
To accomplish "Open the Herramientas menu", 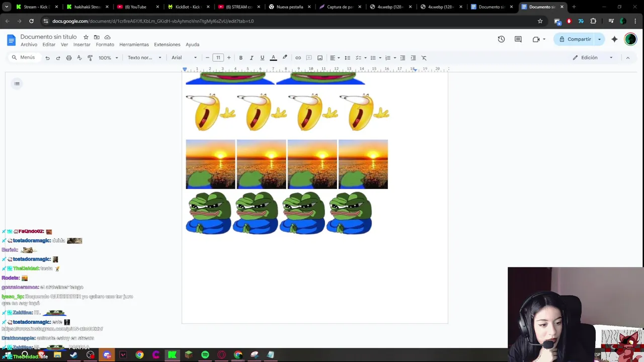I will click(134, 45).
